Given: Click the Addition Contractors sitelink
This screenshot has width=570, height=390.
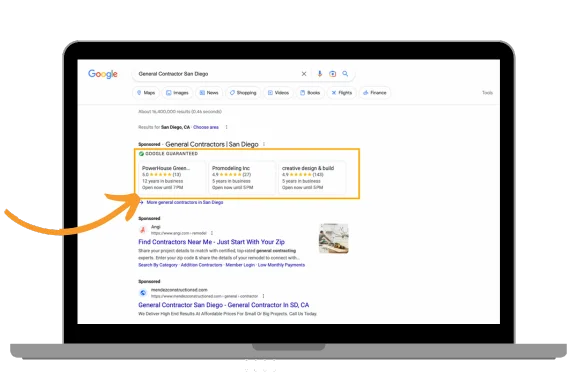Looking at the screenshot, I should pos(201,265).
